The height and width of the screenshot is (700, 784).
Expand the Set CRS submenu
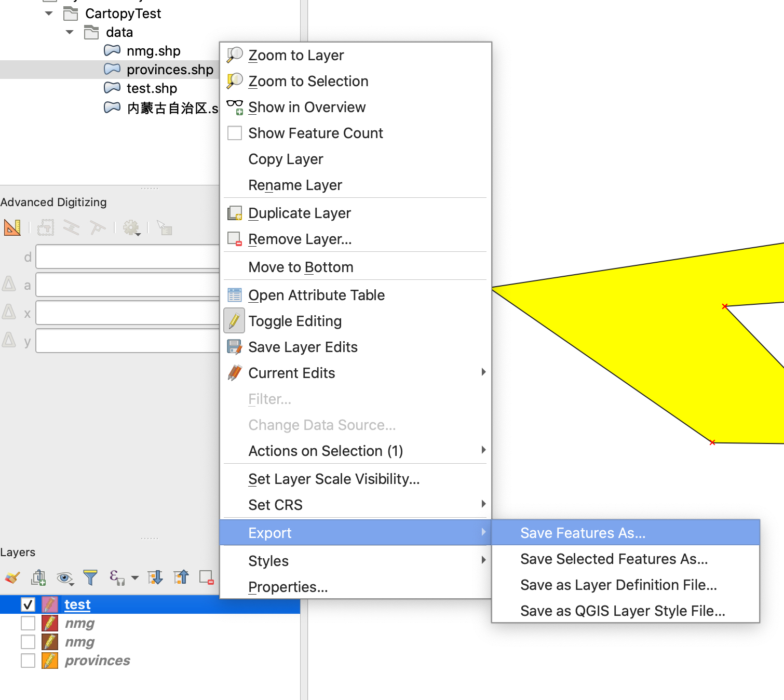355,505
